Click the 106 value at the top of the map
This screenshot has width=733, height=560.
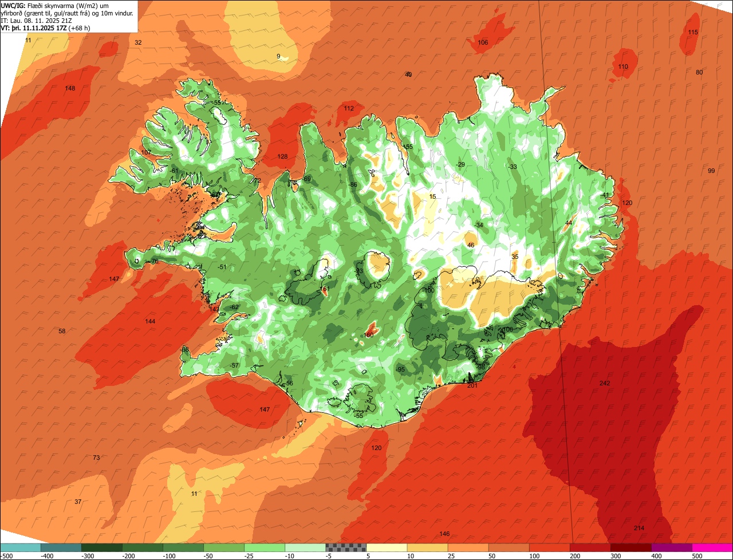483,42
